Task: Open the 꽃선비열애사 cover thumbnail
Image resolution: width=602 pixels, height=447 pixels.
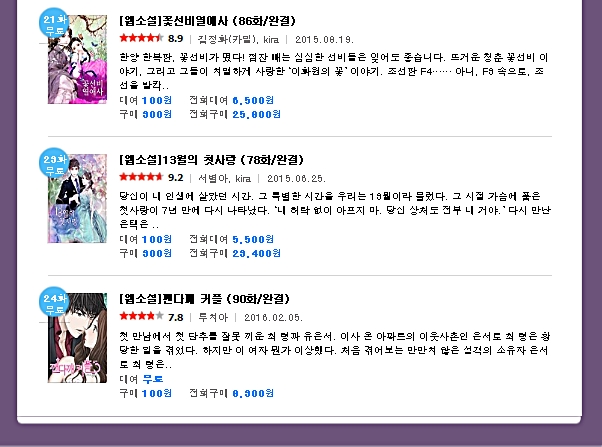Action: 78,60
